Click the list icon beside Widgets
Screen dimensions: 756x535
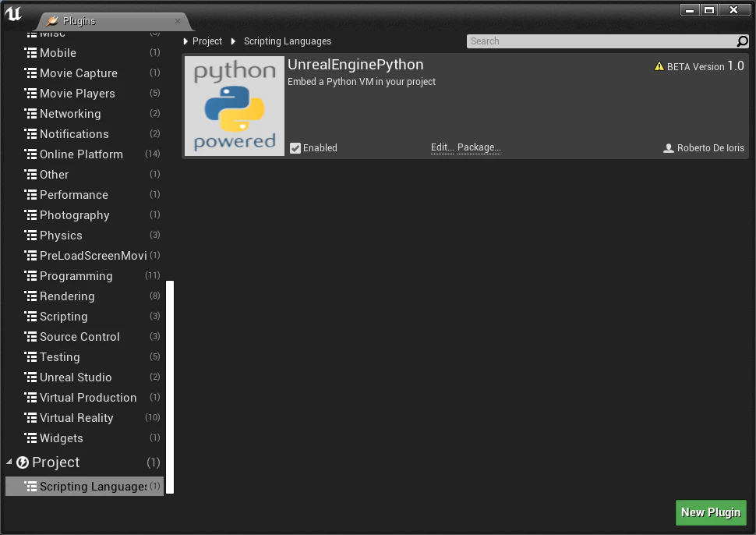(31, 438)
